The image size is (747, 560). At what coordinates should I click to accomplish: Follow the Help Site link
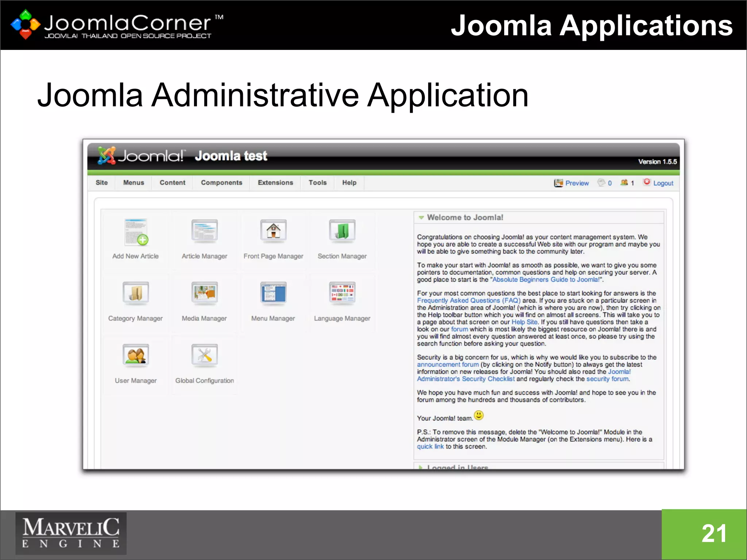[x=524, y=322]
